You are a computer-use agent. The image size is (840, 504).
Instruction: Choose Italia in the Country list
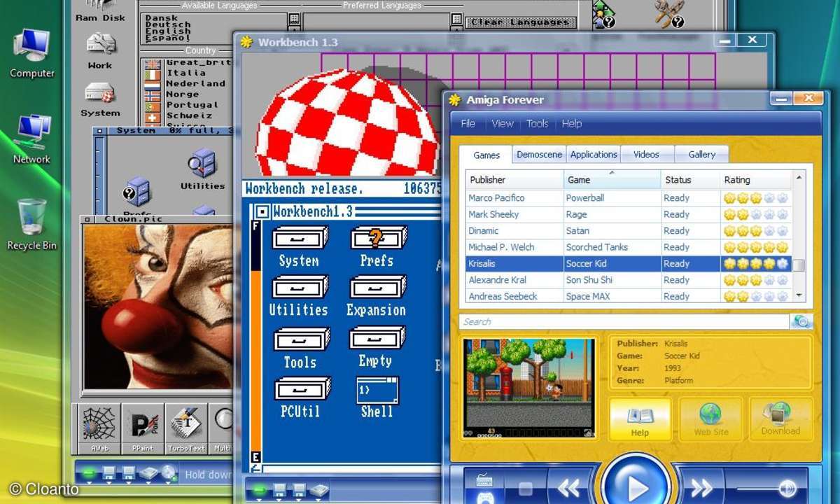(x=186, y=73)
